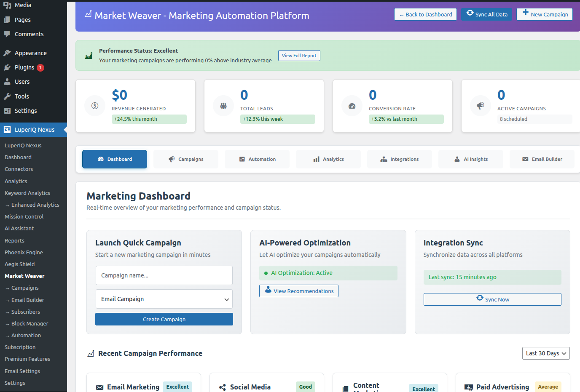580x392 pixels.
Task: Click the active campaigns megaphone icon
Action: (481, 106)
